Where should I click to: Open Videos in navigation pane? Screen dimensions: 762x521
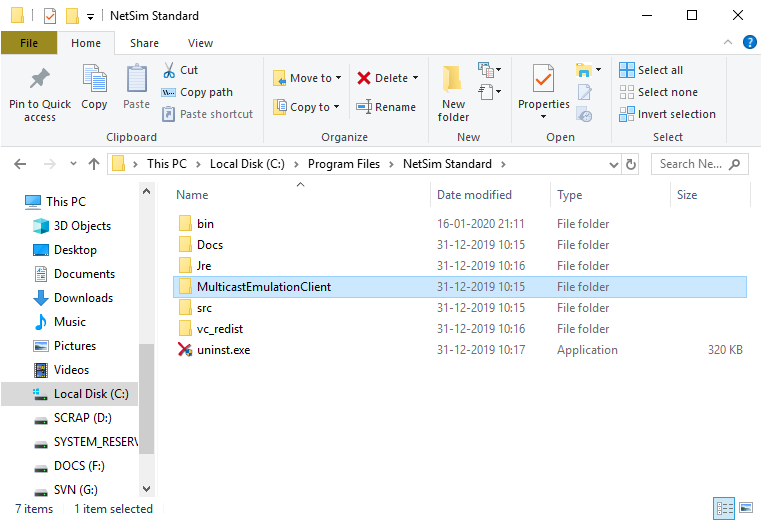coord(61,370)
